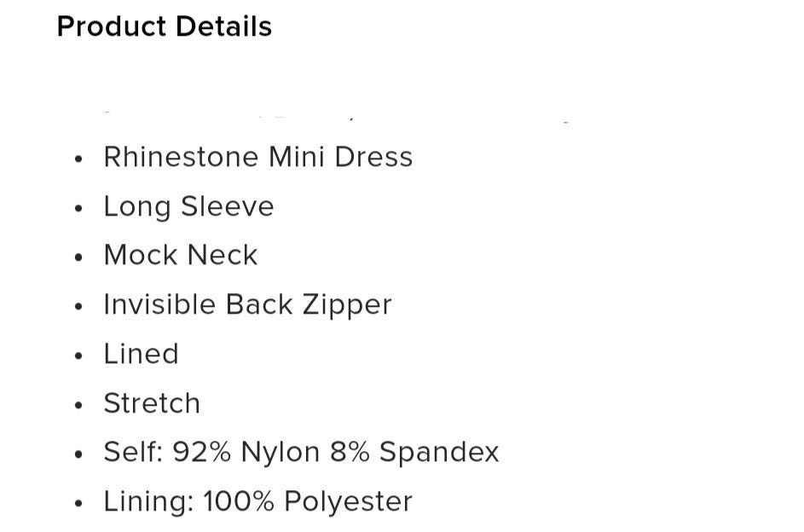
Task: Click the bullet before Invisible Back Zipper
Action: (x=78, y=307)
